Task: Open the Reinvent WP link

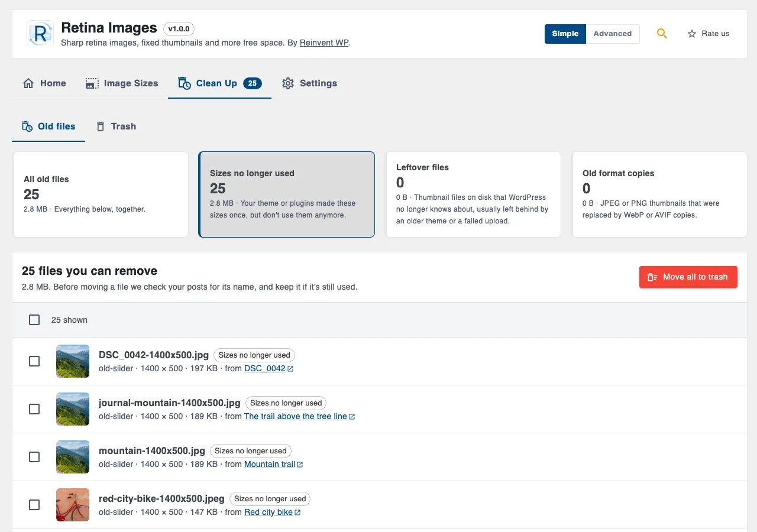Action: click(324, 43)
